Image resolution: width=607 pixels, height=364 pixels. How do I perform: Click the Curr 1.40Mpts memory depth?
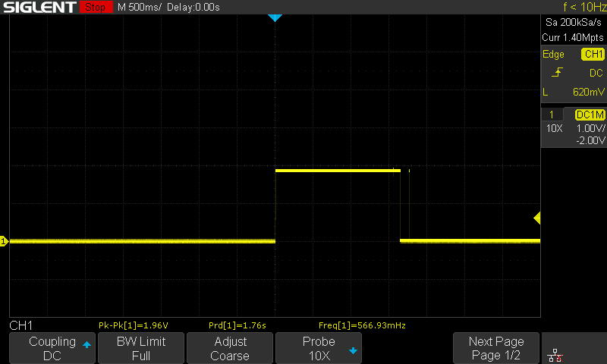(x=573, y=37)
